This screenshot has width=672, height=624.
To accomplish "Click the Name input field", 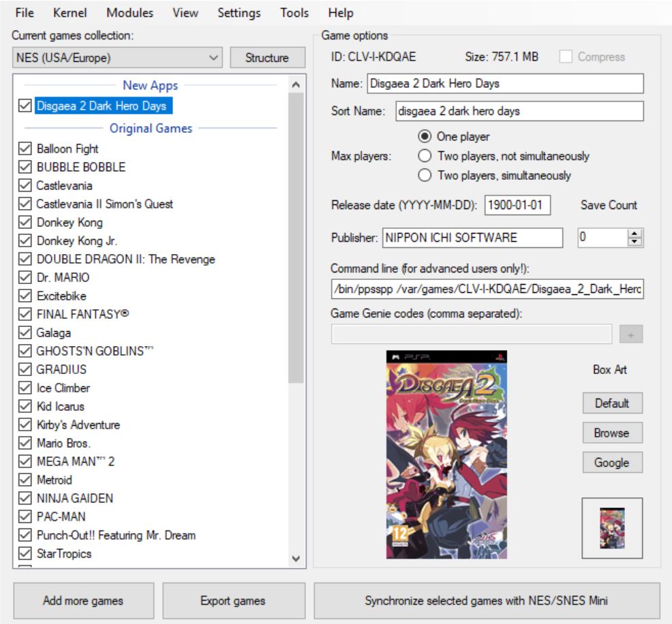I will pos(505,84).
